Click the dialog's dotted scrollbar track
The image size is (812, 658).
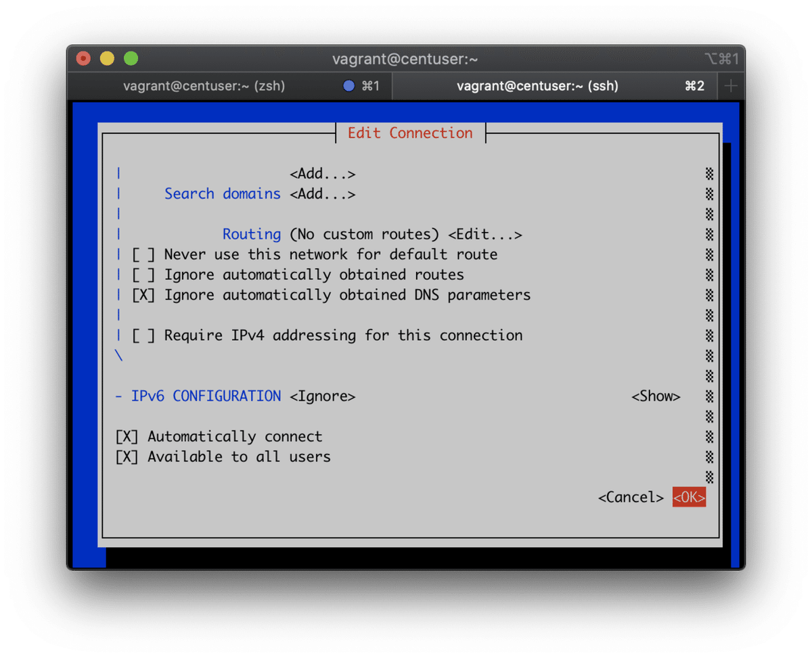[x=709, y=325]
